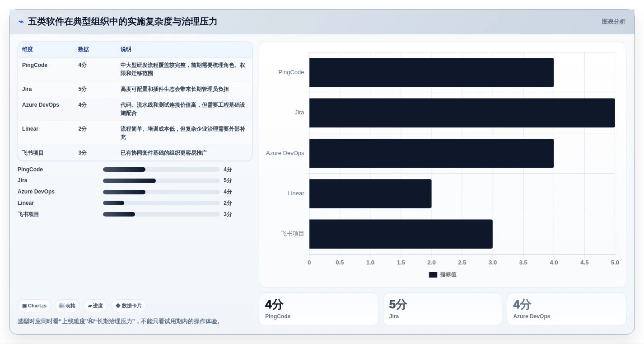644x344 pixels.
Task: Open the Jira 5分 data card
Action: (x=443, y=309)
